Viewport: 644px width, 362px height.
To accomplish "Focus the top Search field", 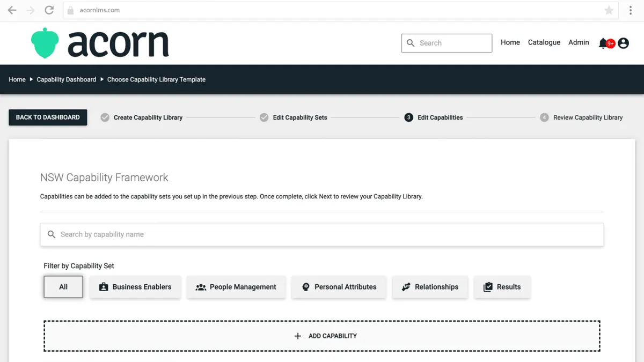I will 447,43.
